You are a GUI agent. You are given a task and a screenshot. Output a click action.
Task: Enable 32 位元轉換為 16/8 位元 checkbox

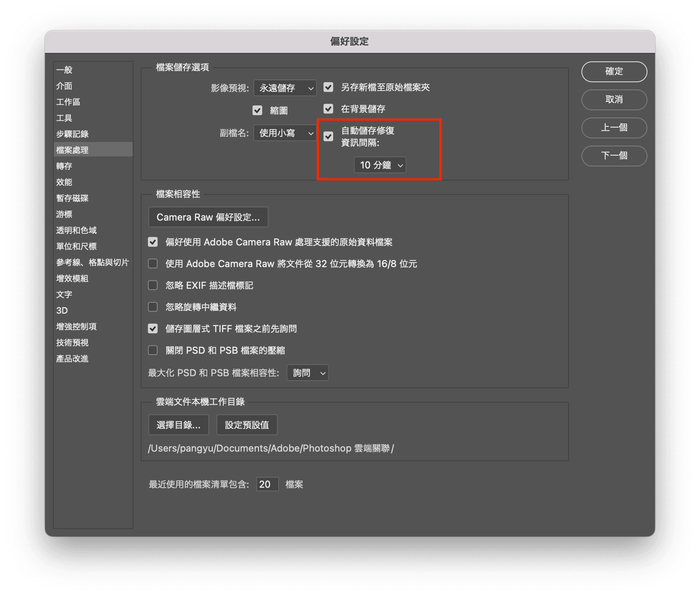tap(153, 264)
